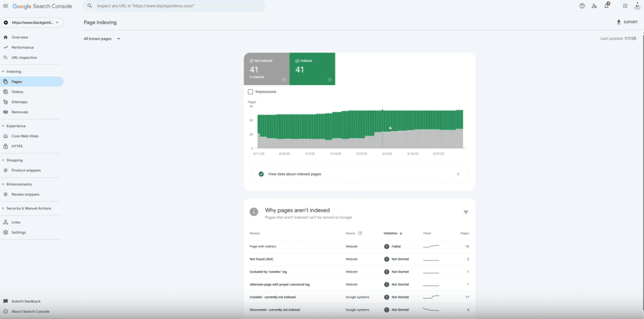Uncheck the Not indexed checkbox

click(x=251, y=61)
